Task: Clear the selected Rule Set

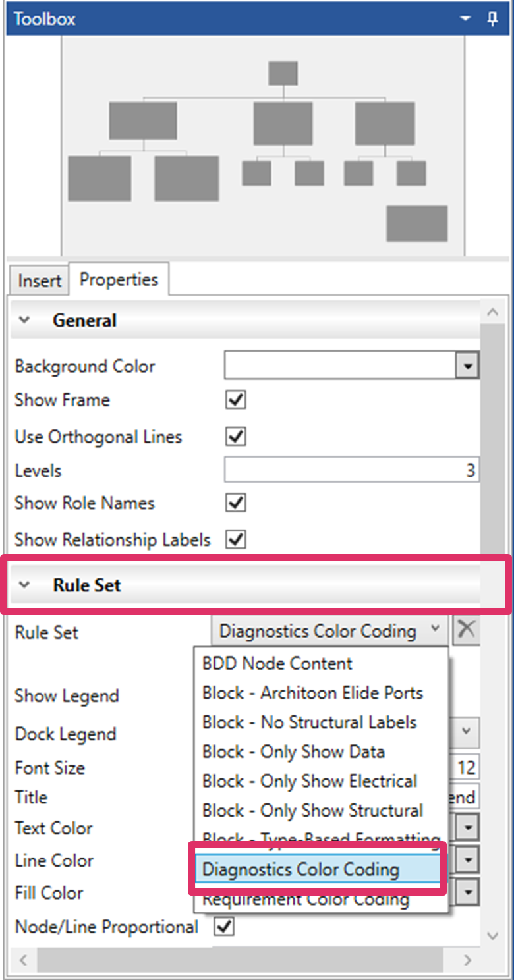Action: click(466, 630)
